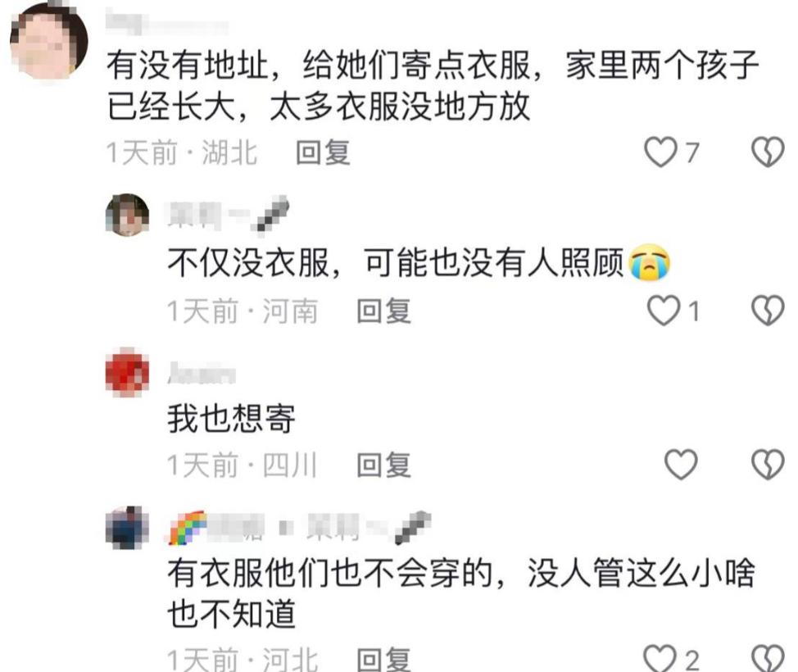Like the '我也想寄' reply from Sichuan
Viewport: 798px width, 672px height.
[681, 465]
